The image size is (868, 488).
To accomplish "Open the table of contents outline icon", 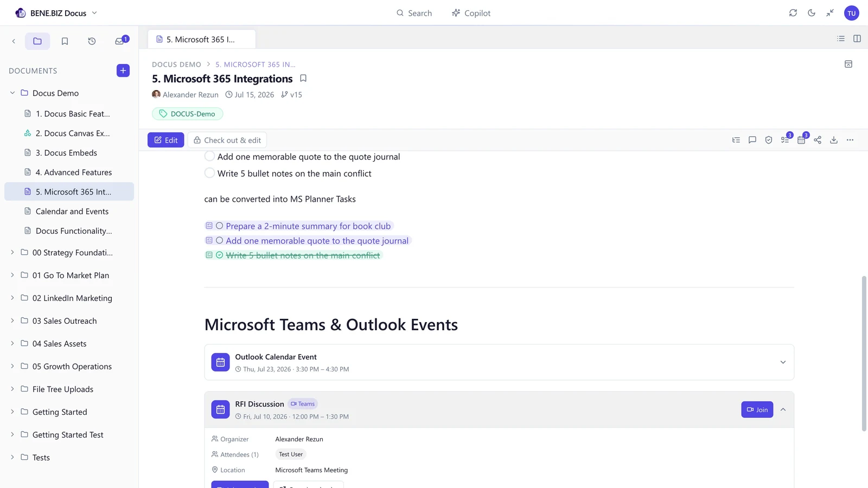I will tap(736, 140).
